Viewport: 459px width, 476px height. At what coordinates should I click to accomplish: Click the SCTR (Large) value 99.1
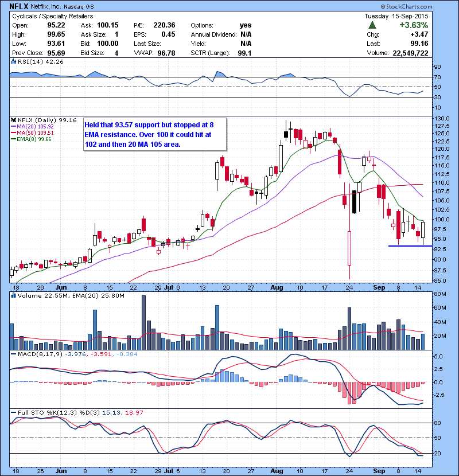click(244, 53)
